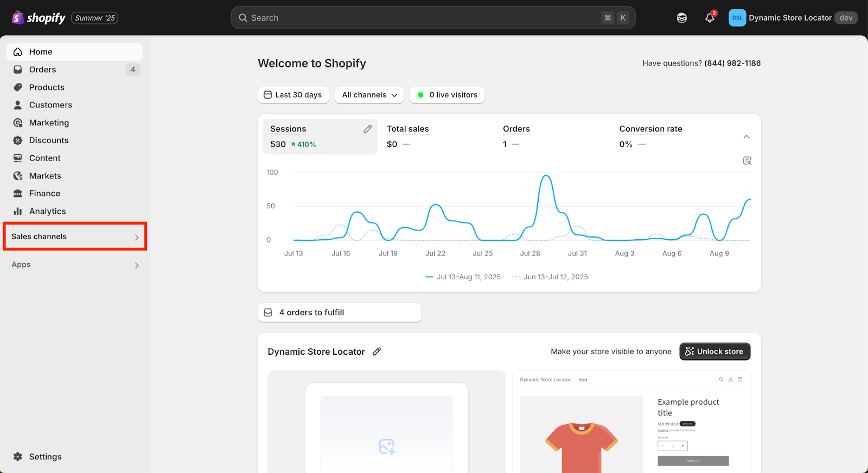The height and width of the screenshot is (473, 868).
Task: Select the Sessions metric card
Action: pyautogui.click(x=320, y=137)
